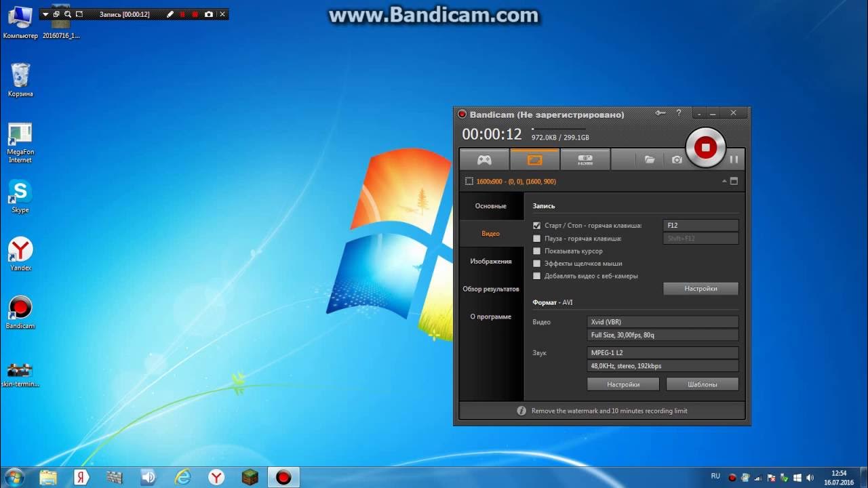
Task: Open the Компьютер desktop icon
Action: click(x=20, y=22)
